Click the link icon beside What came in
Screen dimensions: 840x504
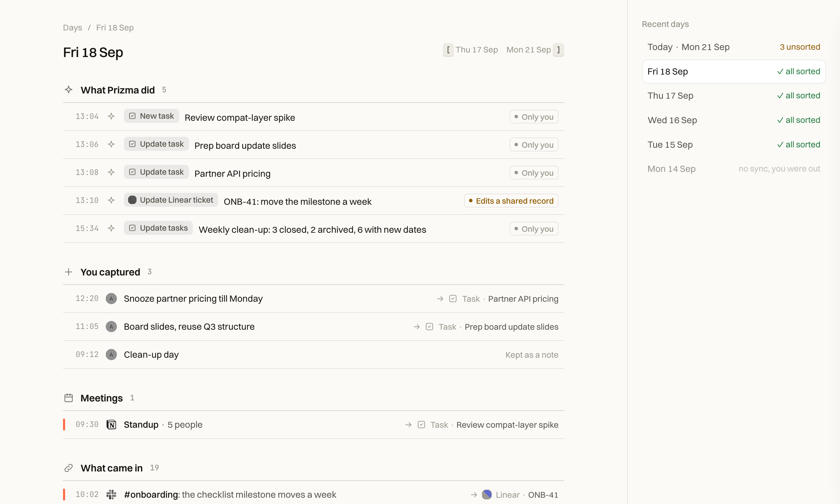69,468
